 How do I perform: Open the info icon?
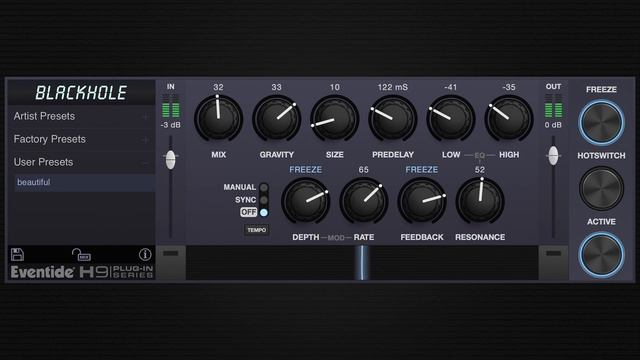(x=145, y=254)
